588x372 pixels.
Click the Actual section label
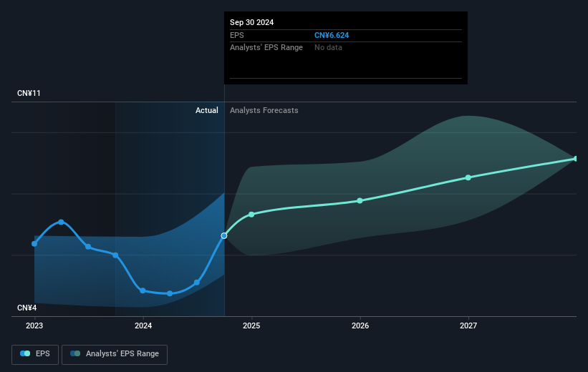(207, 110)
